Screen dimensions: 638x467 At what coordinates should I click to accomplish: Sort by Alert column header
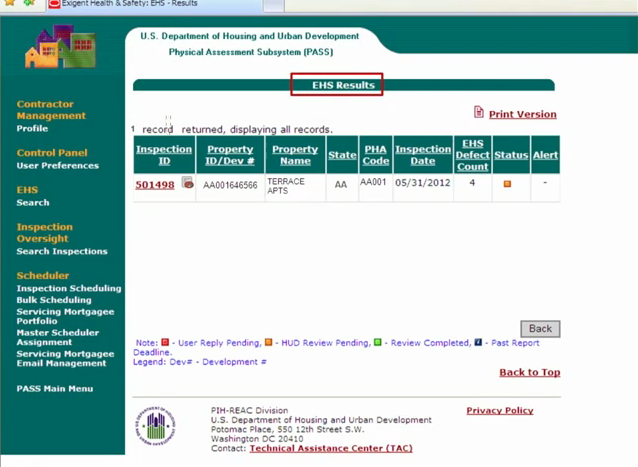pyautogui.click(x=545, y=155)
